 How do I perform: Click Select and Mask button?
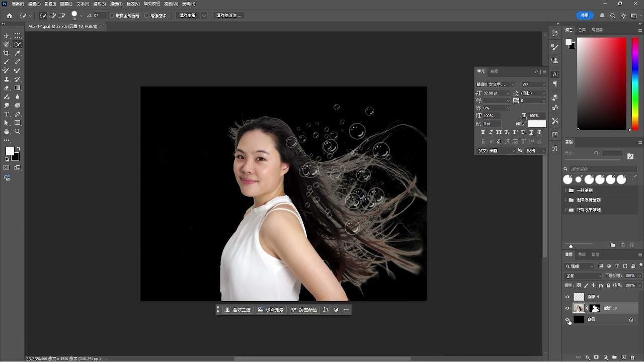click(x=229, y=16)
